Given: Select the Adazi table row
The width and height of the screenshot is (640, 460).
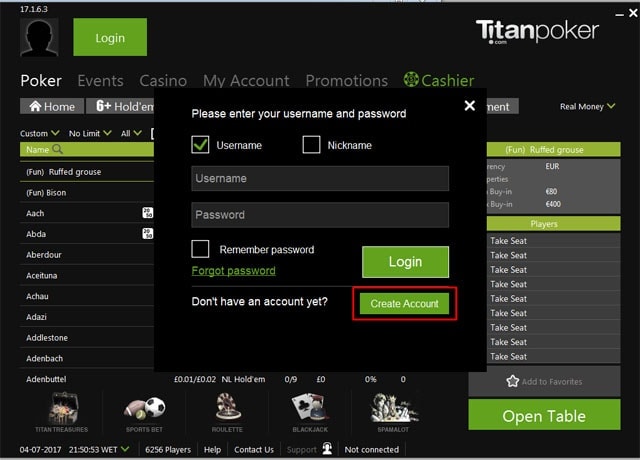Looking at the screenshot, I should pyautogui.click(x=87, y=317).
